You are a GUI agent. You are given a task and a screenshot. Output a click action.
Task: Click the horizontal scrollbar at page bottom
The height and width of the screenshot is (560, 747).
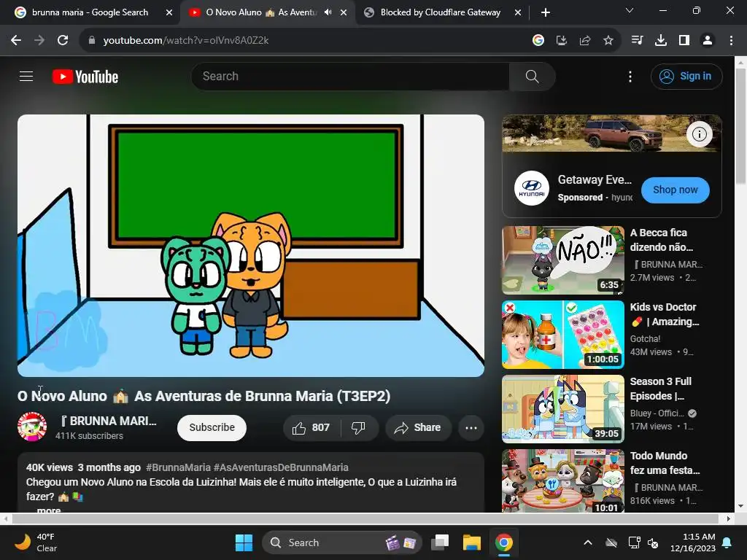tap(366, 518)
